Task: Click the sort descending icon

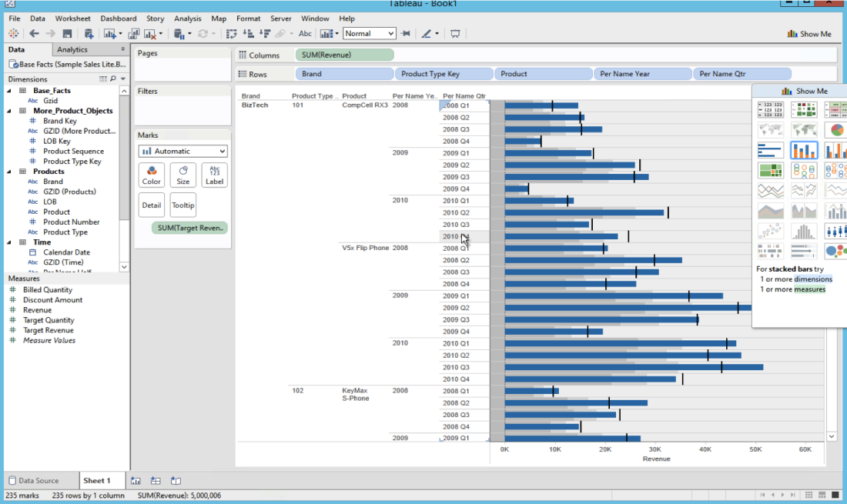Action: click(265, 33)
